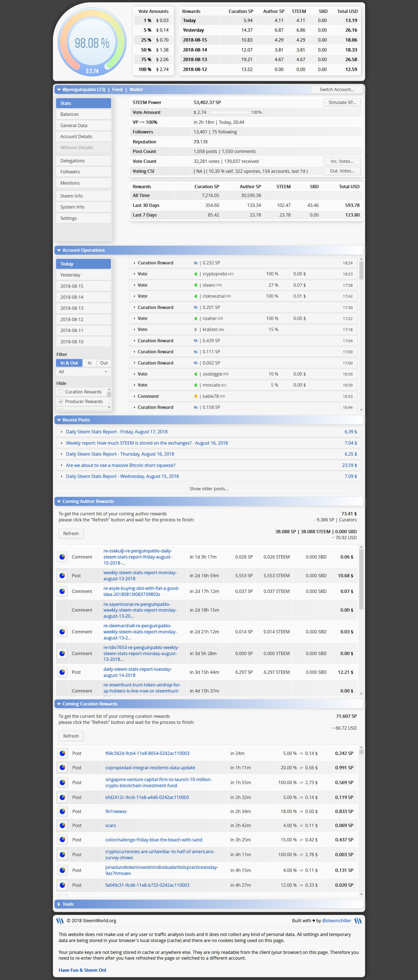Open pie chart for re-exyle-buying-sbd comment

coord(62,591)
